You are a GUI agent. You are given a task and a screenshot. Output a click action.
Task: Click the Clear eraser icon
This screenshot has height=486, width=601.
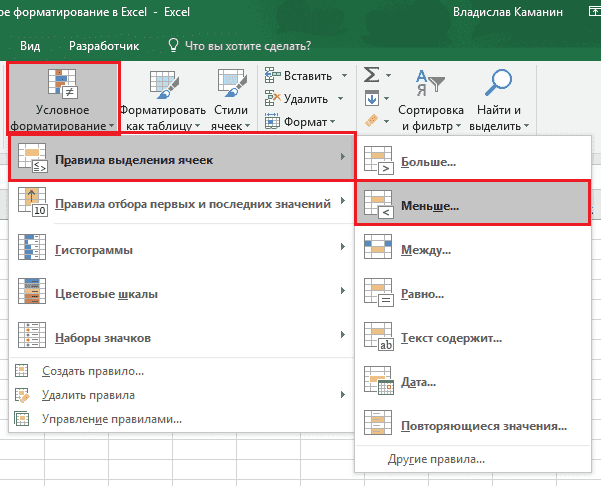[x=371, y=121]
